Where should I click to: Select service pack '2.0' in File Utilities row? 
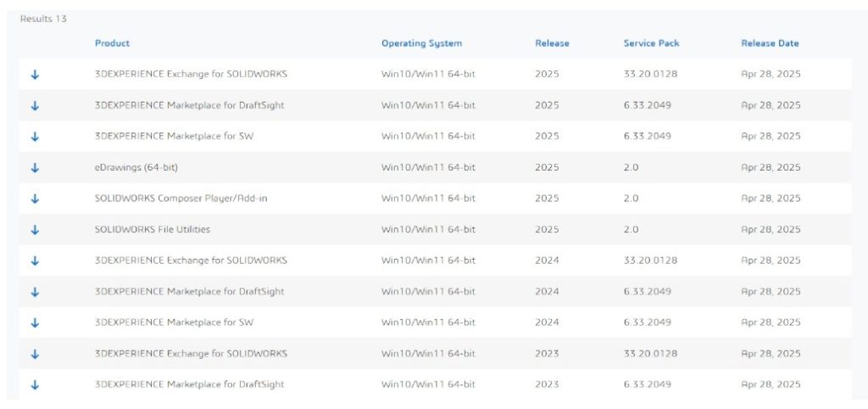[631, 229]
